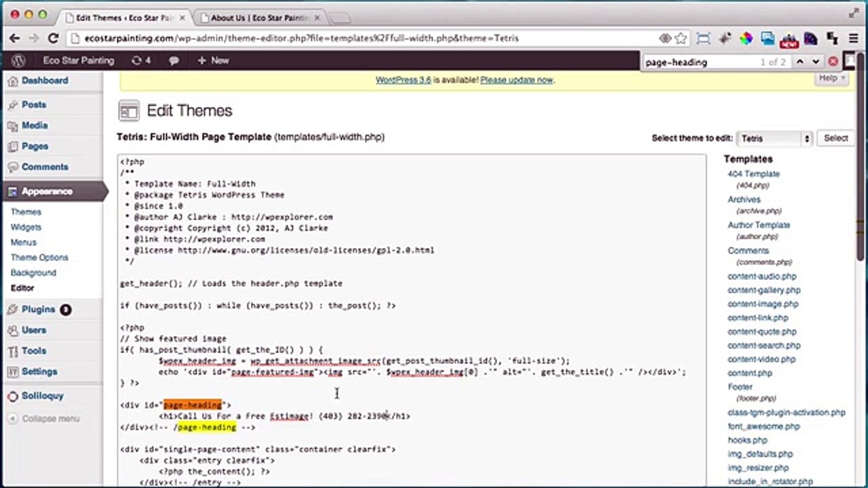Collapse the admin sidebar menu
This screenshot has height=488, width=868.
point(44,419)
